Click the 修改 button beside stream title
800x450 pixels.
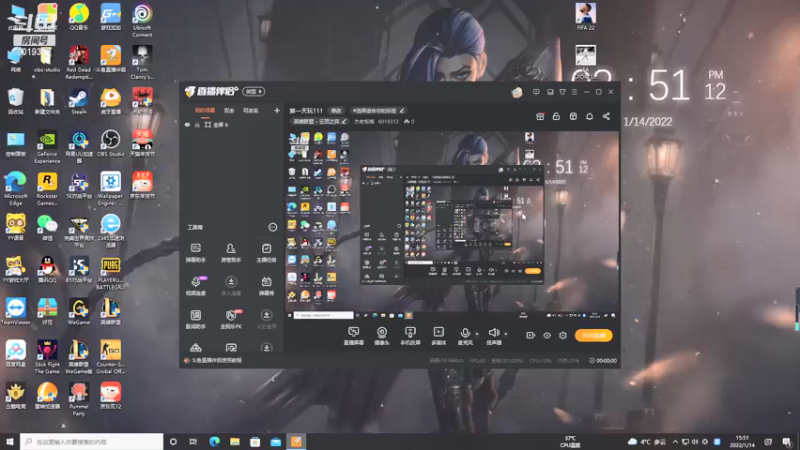click(336, 111)
